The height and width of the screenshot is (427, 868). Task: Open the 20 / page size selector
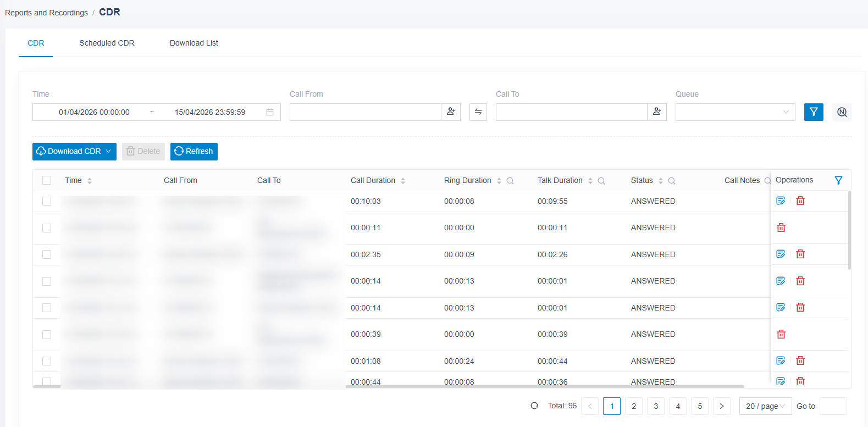click(x=766, y=406)
